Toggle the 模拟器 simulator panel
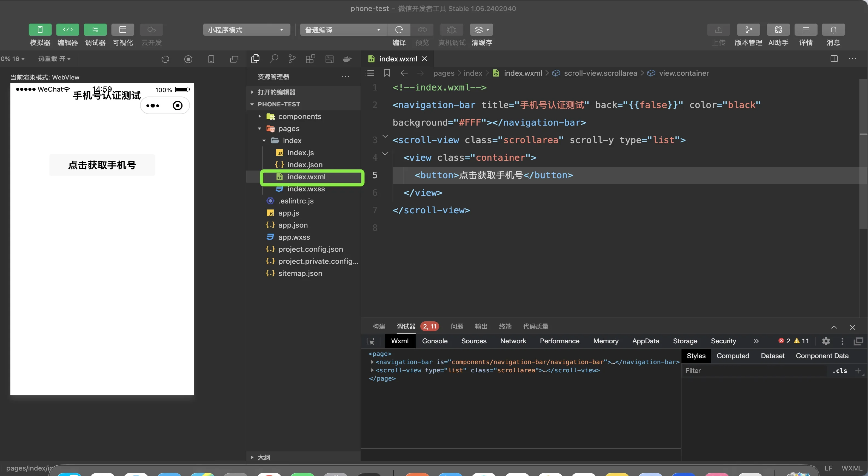Image resolution: width=868 pixels, height=476 pixels. point(40,30)
